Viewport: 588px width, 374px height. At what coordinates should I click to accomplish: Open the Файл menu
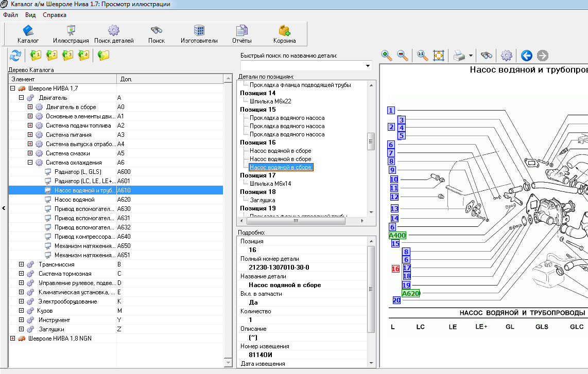(10, 15)
